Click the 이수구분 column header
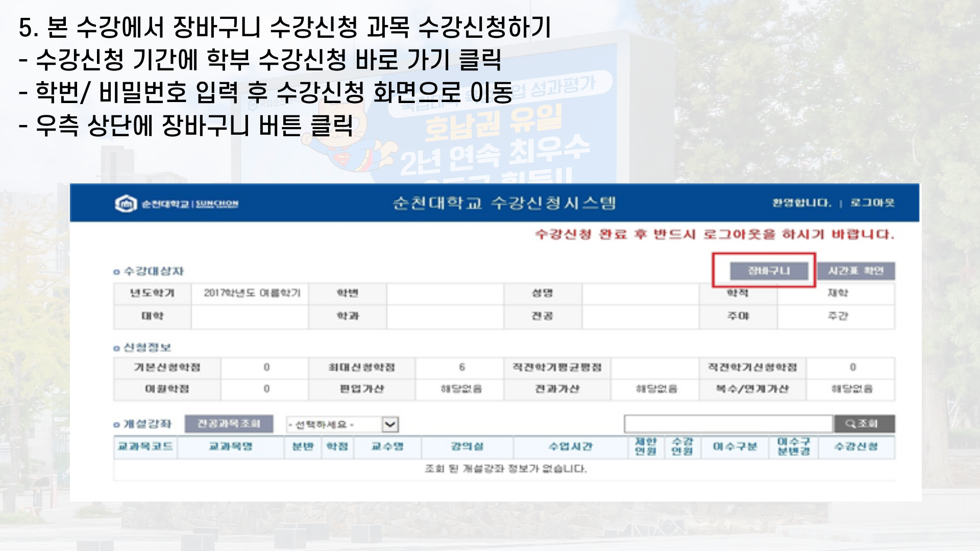The width and height of the screenshot is (980, 551). click(x=735, y=447)
